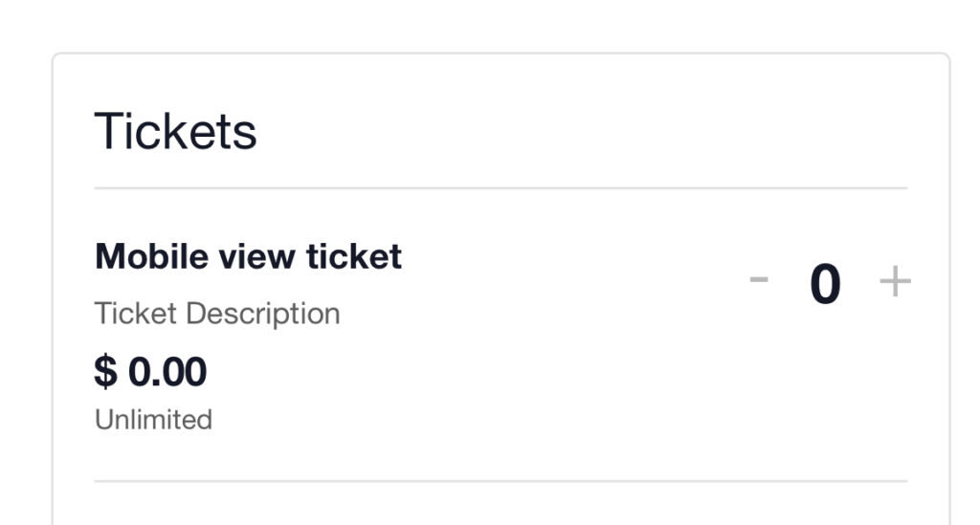Open the Mobile view ticket details
Viewport: 980px width, 525px height.
248,256
